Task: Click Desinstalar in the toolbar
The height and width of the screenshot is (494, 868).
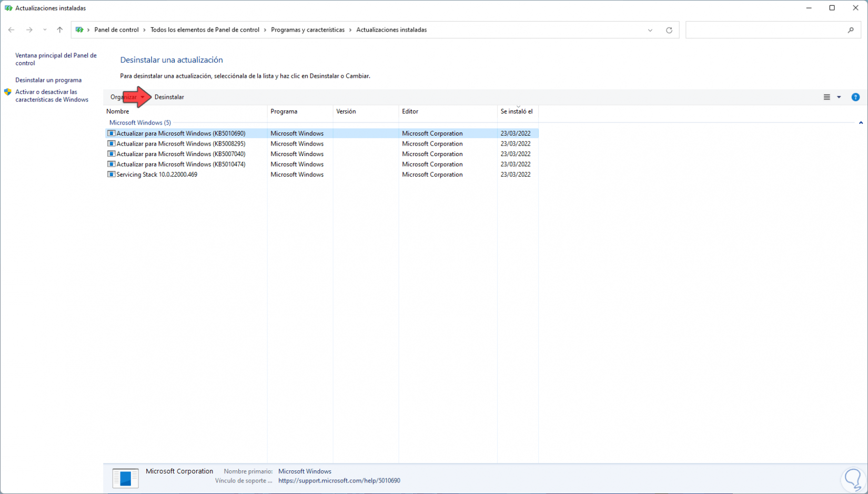Action: click(169, 97)
